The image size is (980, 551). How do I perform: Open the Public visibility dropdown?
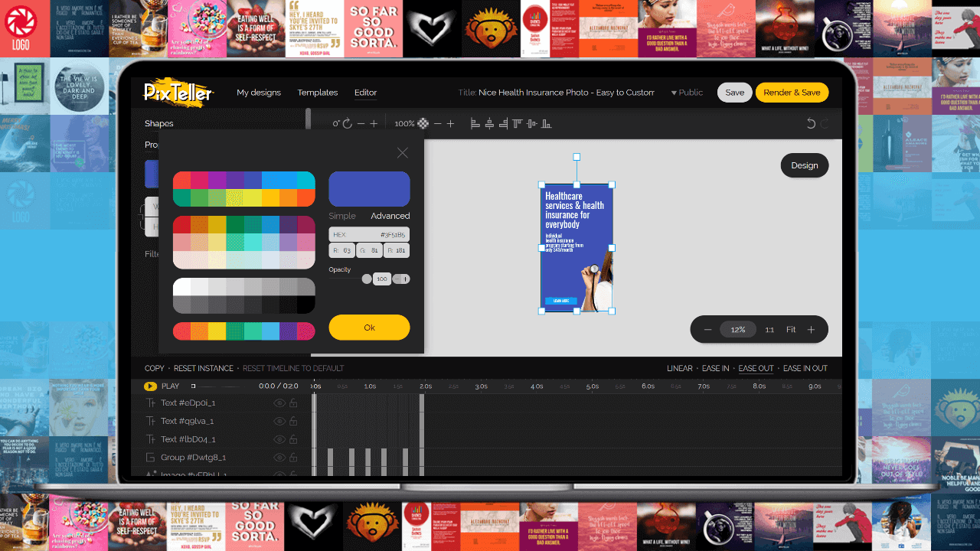tap(687, 93)
